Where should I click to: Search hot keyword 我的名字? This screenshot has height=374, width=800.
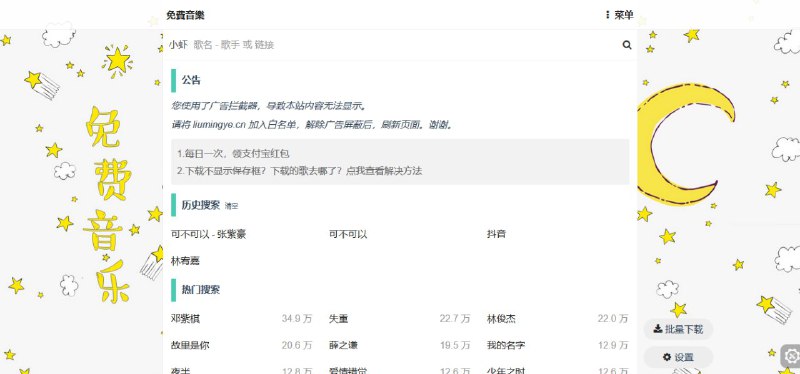click(506, 345)
